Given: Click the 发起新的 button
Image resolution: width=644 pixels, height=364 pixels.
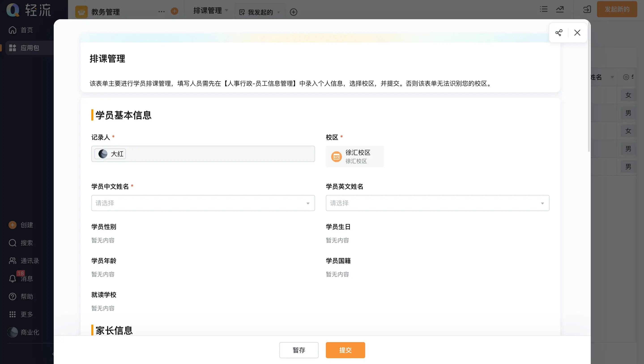Looking at the screenshot, I should tap(617, 9).
